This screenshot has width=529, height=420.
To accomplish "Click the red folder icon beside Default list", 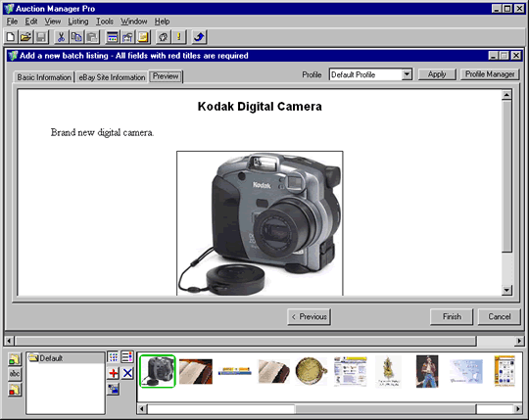I will (15, 390).
